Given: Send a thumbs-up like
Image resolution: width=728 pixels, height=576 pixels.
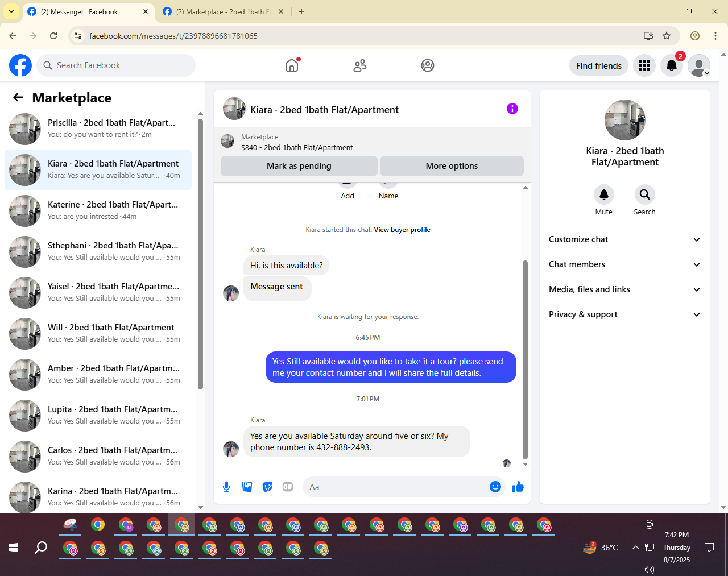Looking at the screenshot, I should click(518, 487).
